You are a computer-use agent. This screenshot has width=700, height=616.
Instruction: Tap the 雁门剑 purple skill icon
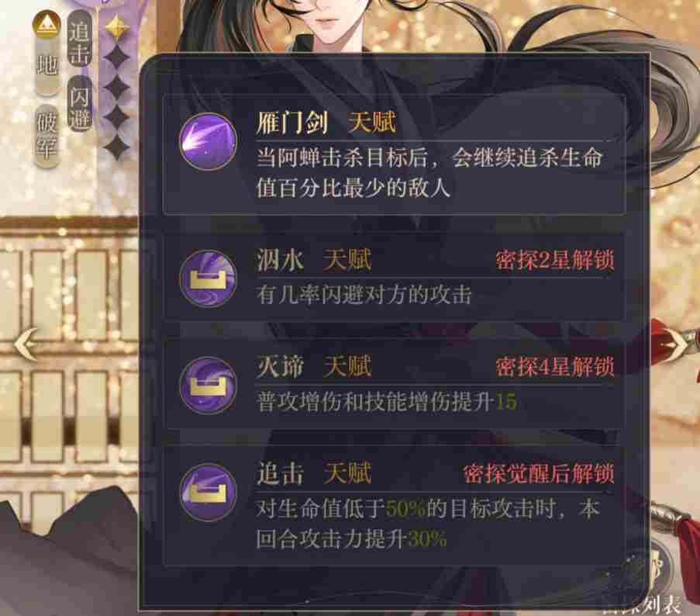[x=208, y=142]
